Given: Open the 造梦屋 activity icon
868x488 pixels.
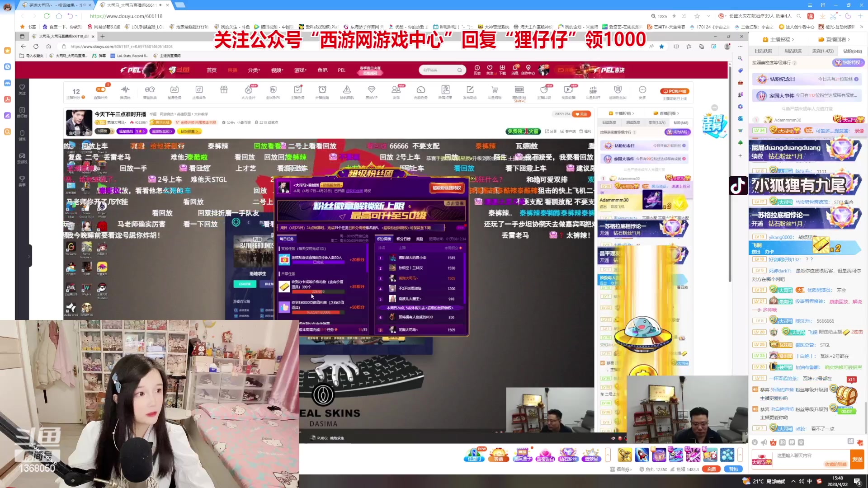Looking at the screenshot, I should click(591, 455).
